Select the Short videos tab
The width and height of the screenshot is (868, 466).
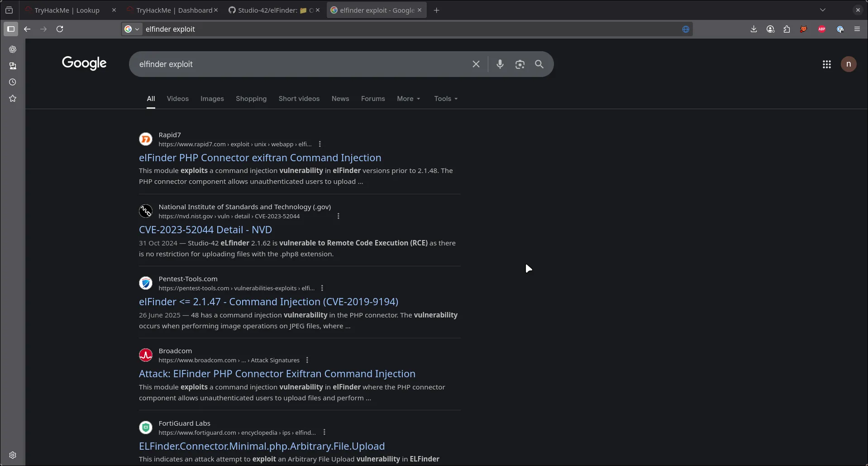(x=299, y=99)
